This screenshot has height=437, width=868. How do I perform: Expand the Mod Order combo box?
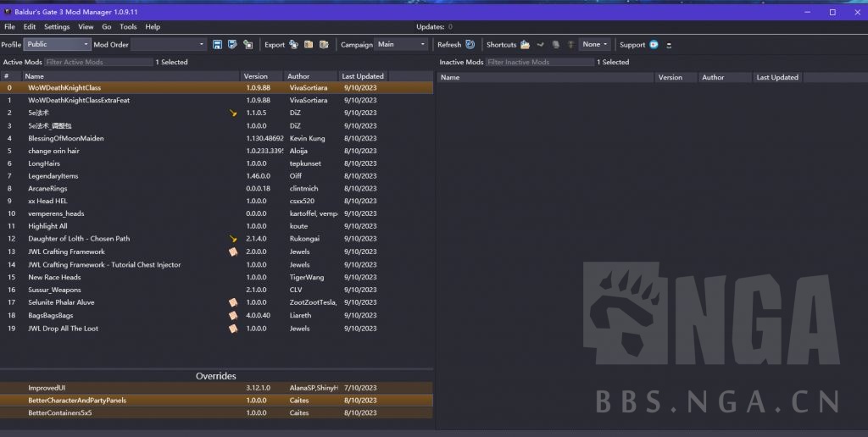tap(169, 44)
